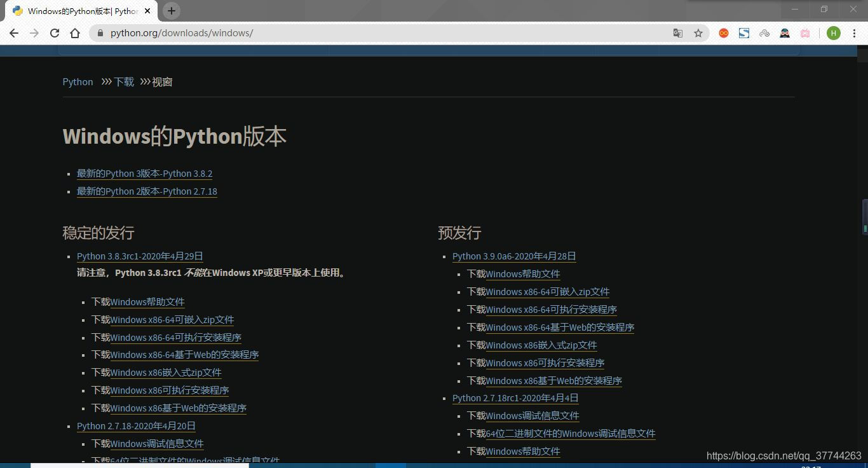The image size is (868, 468).
Task: Open the Python 3.8.2 latest release link
Action: (x=144, y=173)
